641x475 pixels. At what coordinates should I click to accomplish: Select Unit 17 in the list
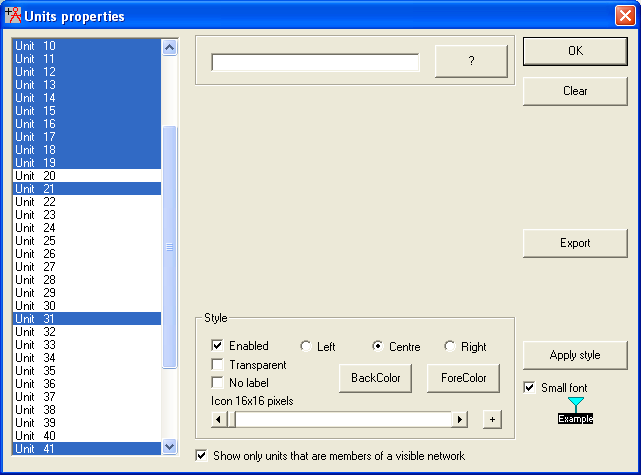[87, 137]
